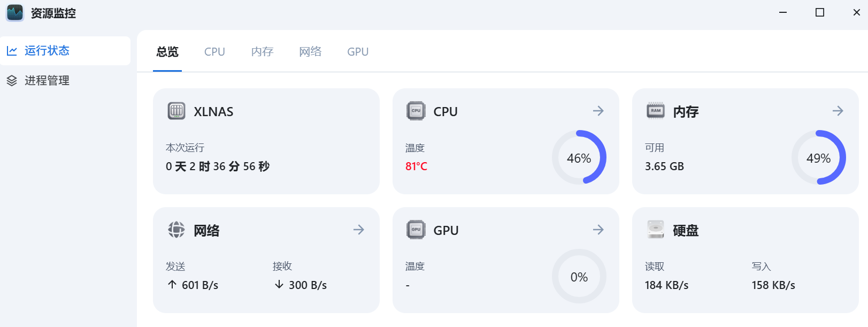
Task: Open CPU details via arrow
Action: [598, 111]
